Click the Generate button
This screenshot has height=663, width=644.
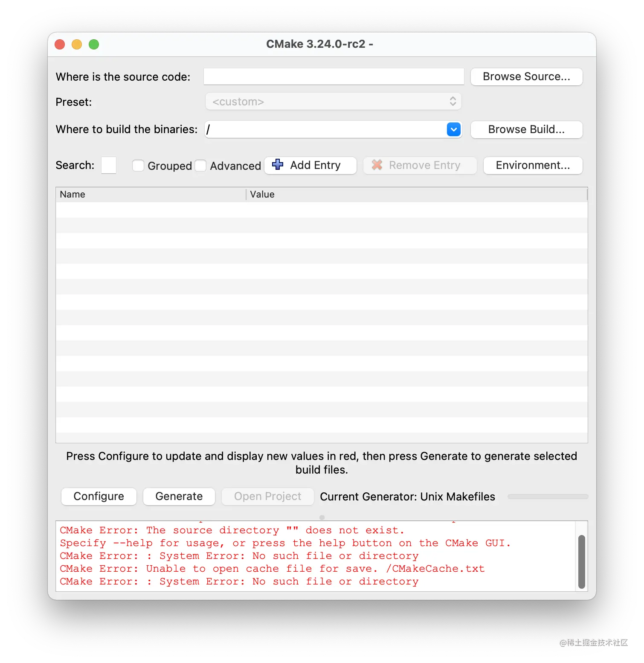coord(179,497)
